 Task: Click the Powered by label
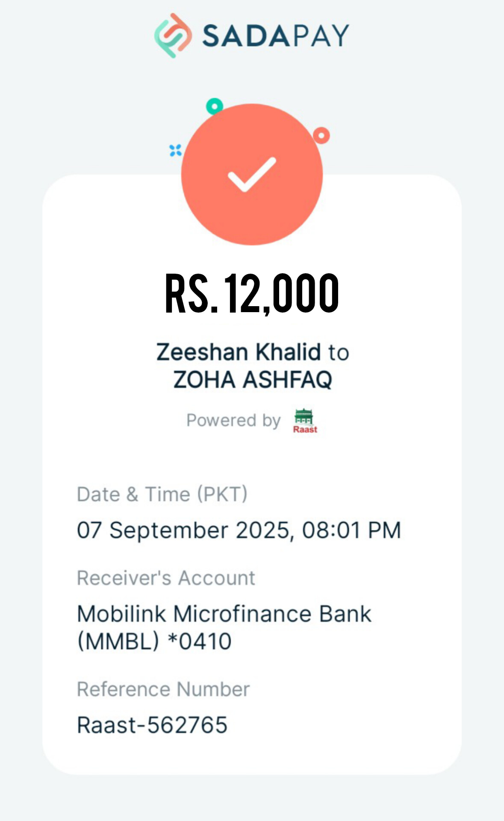click(x=233, y=420)
